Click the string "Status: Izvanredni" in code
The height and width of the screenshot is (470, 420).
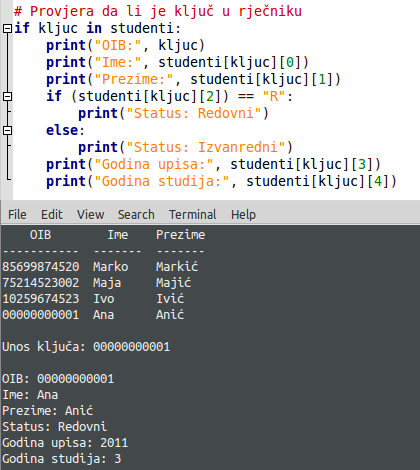click(206, 147)
